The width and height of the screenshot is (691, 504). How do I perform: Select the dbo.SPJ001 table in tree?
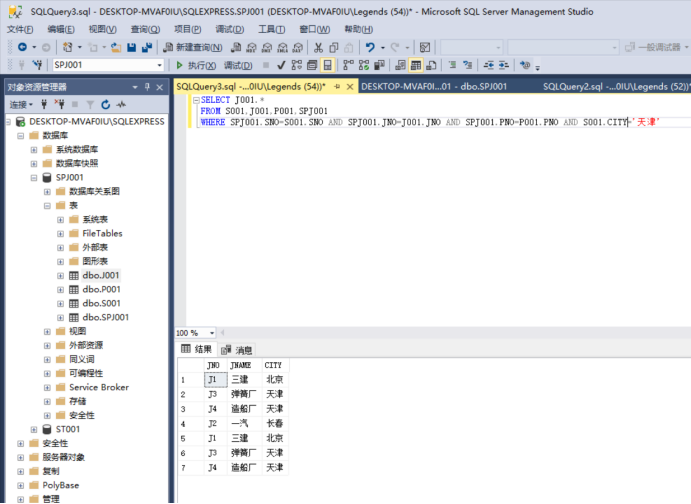click(106, 318)
